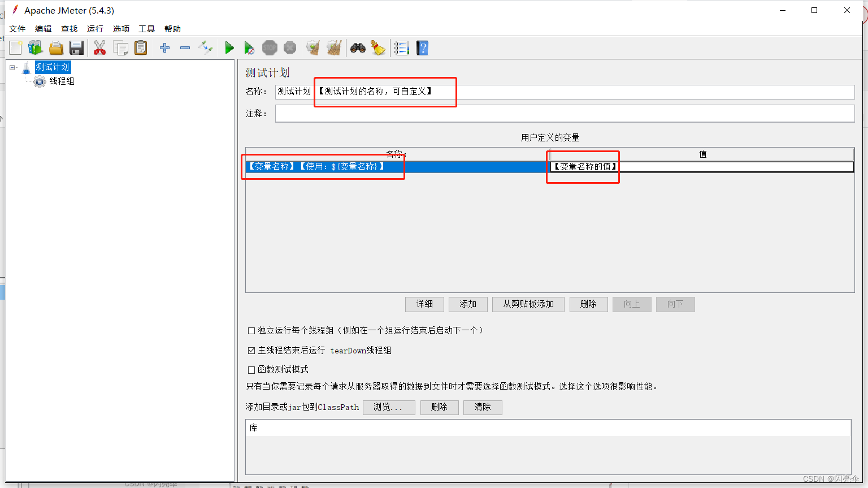This screenshot has height=488, width=868.
Task: Click the 清除 ClassPath button
Action: (x=483, y=407)
